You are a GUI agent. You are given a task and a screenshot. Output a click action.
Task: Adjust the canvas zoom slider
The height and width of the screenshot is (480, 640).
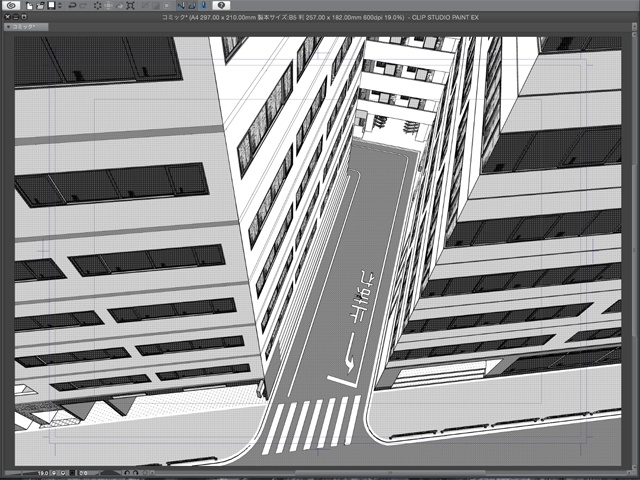20,473
